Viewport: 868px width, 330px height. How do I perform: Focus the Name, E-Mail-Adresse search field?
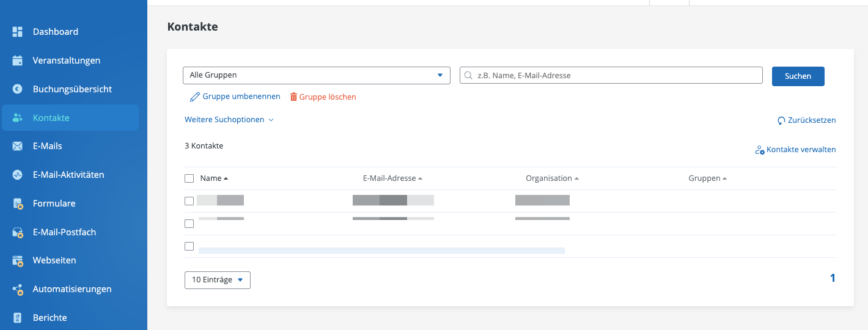(611, 75)
